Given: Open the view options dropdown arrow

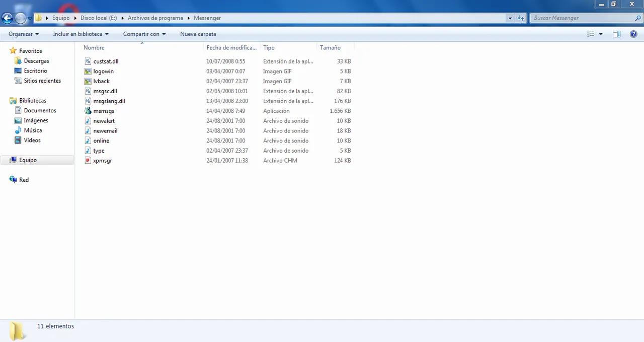Looking at the screenshot, I should click(x=601, y=34).
